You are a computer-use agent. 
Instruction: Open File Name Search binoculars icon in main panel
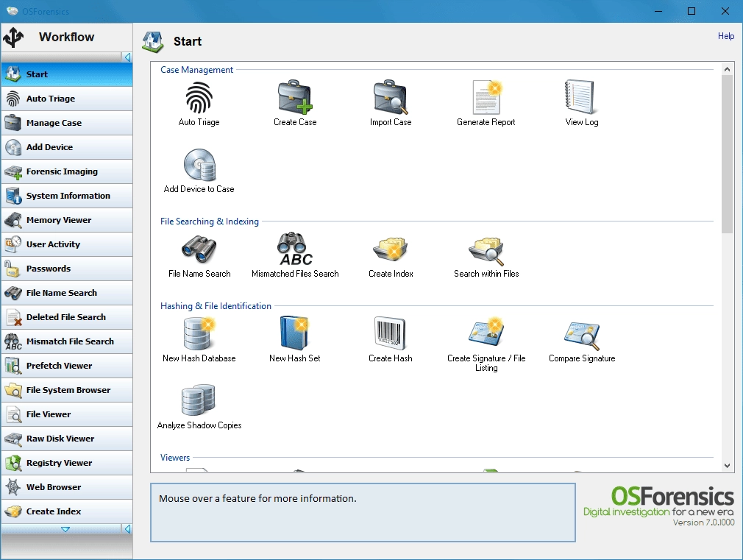199,249
